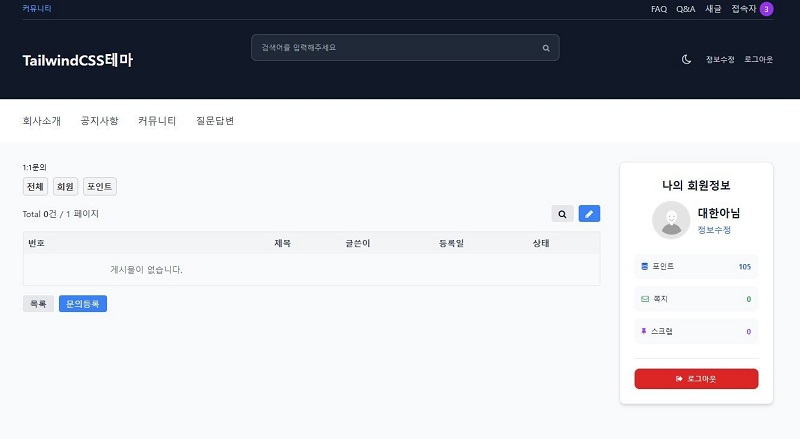The height and width of the screenshot is (439, 800).
Task: Open the 회사소개 menu item
Action: (x=42, y=121)
